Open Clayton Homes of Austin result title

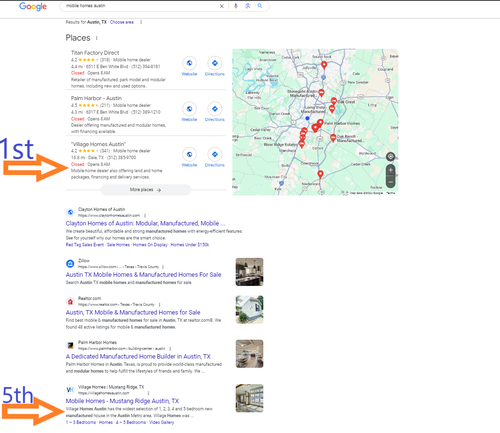point(145,223)
